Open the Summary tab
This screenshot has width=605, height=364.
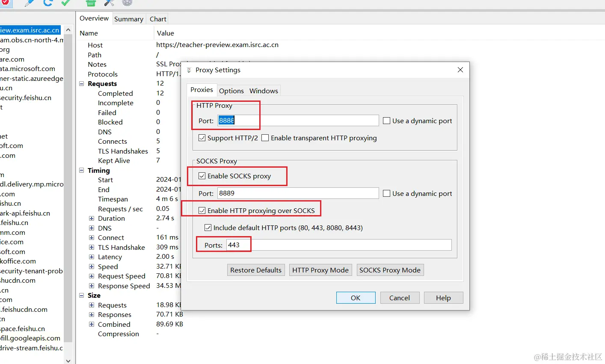click(128, 19)
